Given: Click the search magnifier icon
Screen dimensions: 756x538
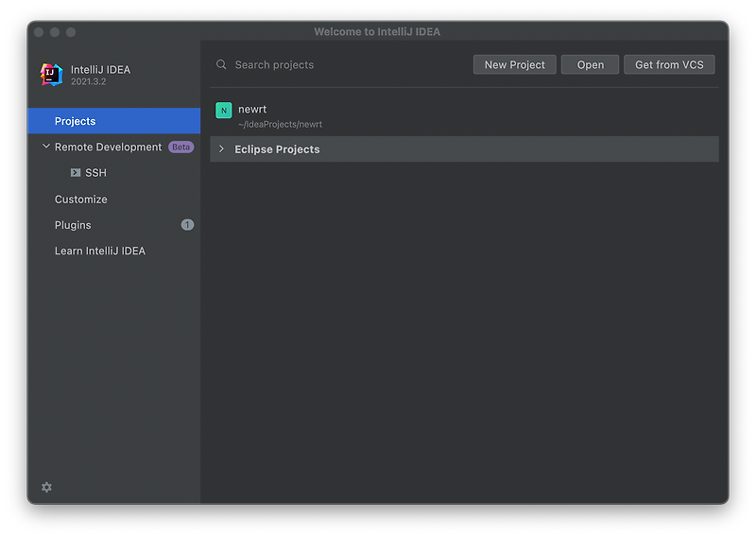Looking at the screenshot, I should click(x=221, y=64).
